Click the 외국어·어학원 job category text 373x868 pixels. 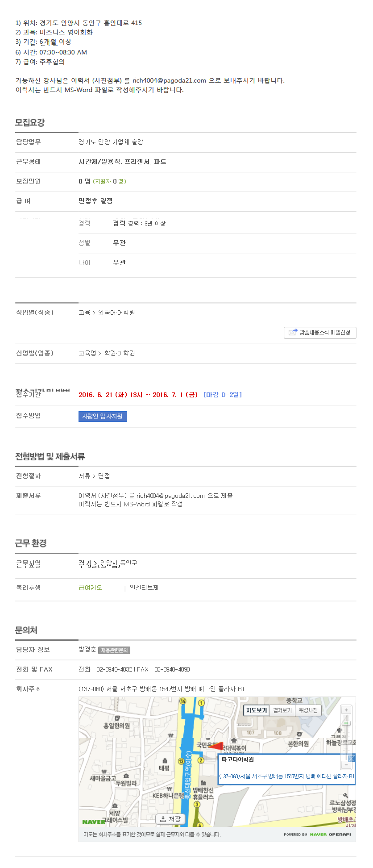(116, 313)
